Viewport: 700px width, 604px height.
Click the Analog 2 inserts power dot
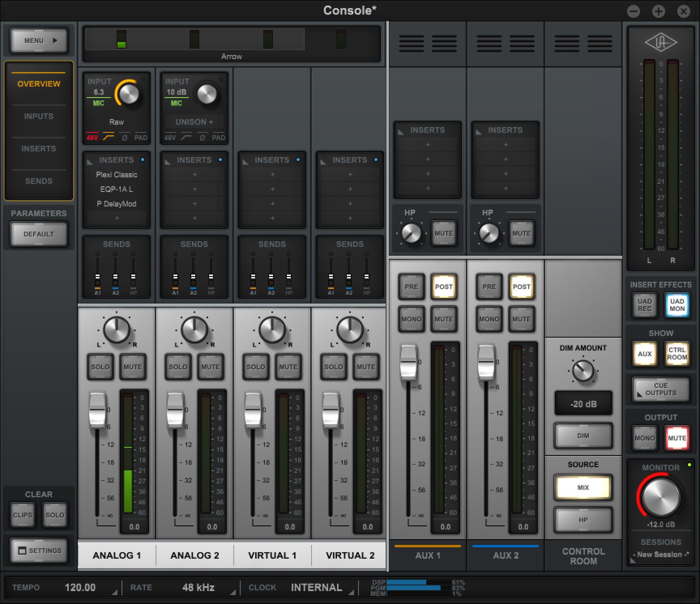click(x=220, y=160)
